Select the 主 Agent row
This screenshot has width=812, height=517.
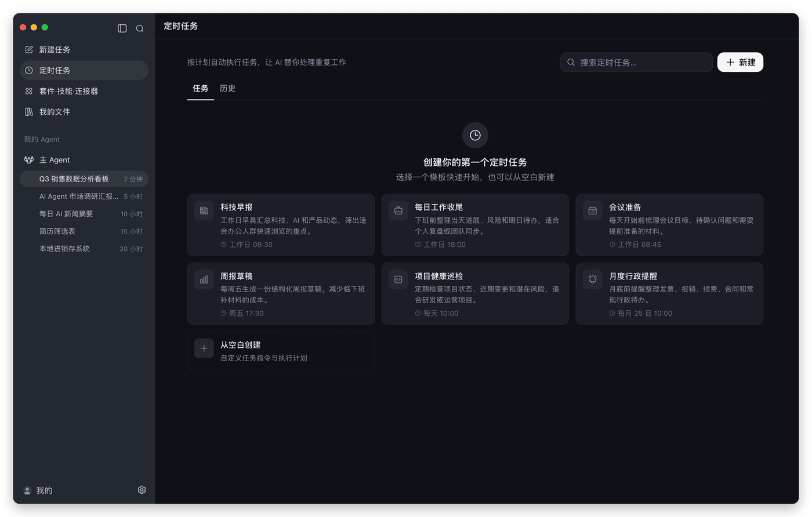coord(84,160)
